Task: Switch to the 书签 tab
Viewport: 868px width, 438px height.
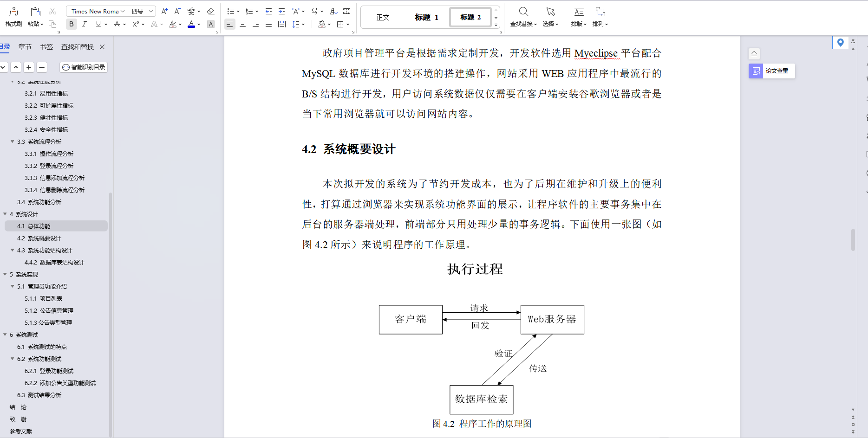Action: pyautogui.click(x=46, y=46)
